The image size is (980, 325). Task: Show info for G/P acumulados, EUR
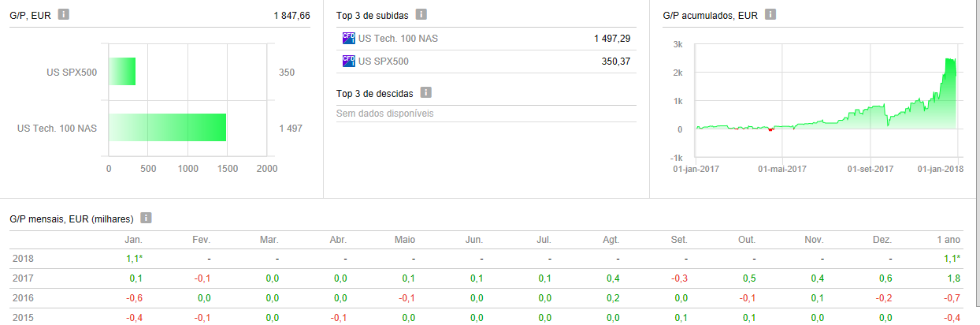(770, 14)
